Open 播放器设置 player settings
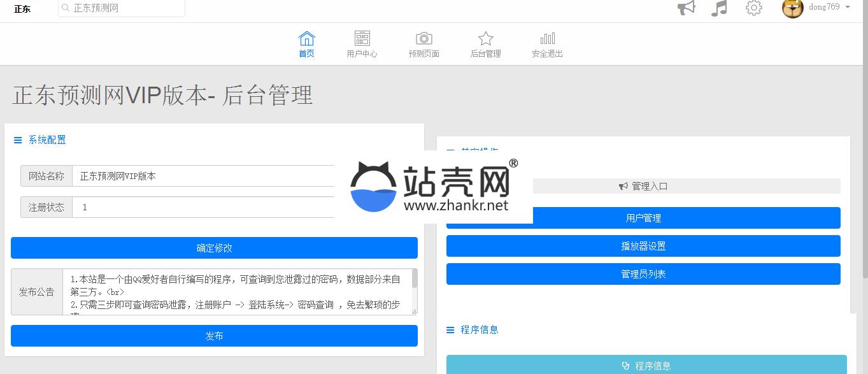 pyautogui.click(x=643, y=246)
